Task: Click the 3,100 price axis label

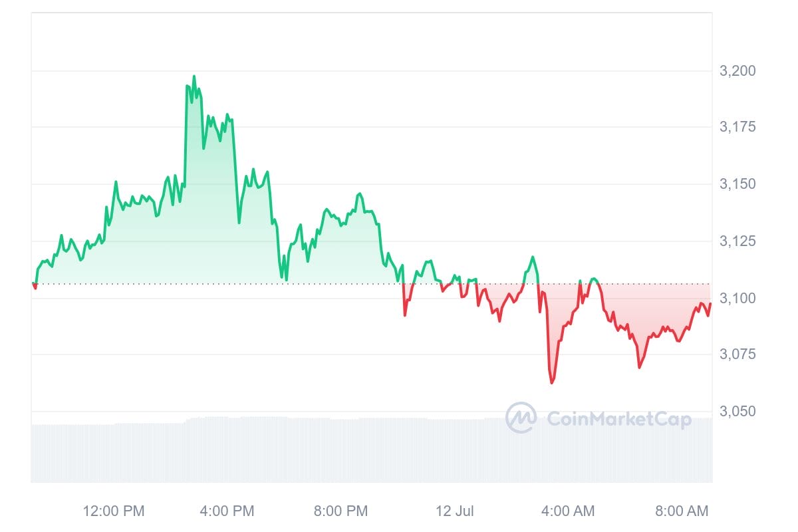Action: [737, 298]
